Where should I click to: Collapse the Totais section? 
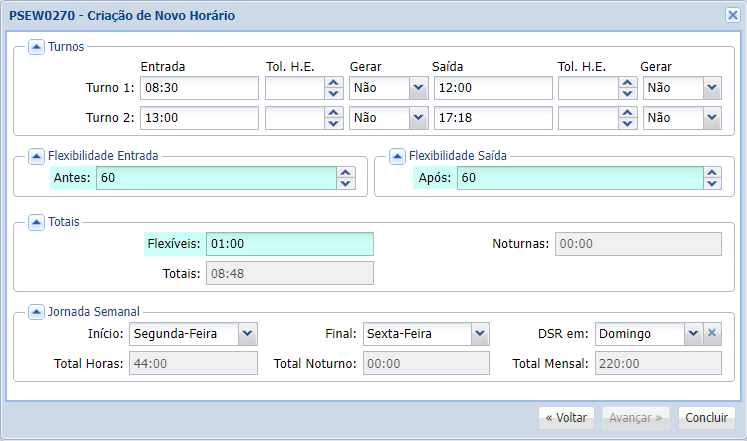click(36, 221)
